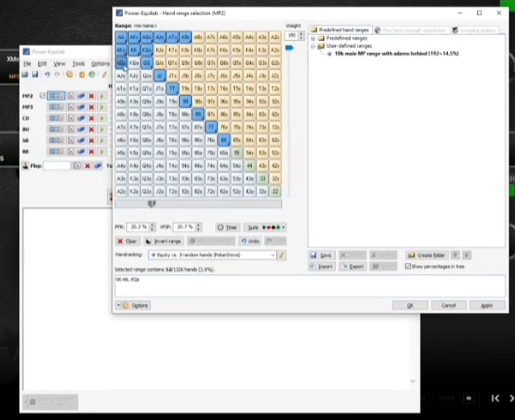Viewport: 515px width, 420px height.
Task: Click red X clear icon in MP2 row
Action: tap(91, 96)
